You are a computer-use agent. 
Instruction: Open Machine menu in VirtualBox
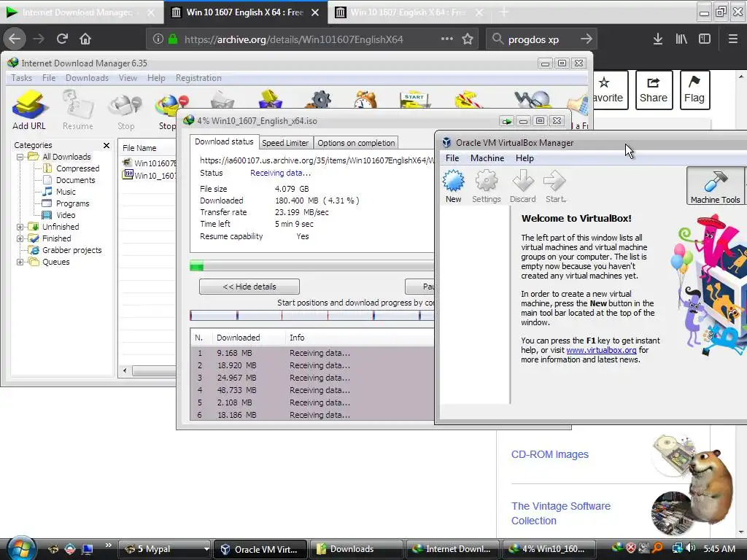pos(487,158)
